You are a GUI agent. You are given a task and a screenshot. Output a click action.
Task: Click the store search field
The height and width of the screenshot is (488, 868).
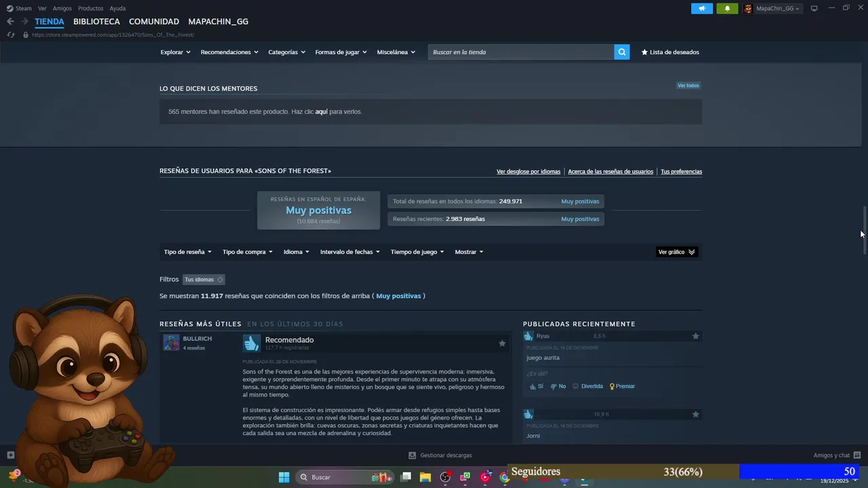pos(521,52)
